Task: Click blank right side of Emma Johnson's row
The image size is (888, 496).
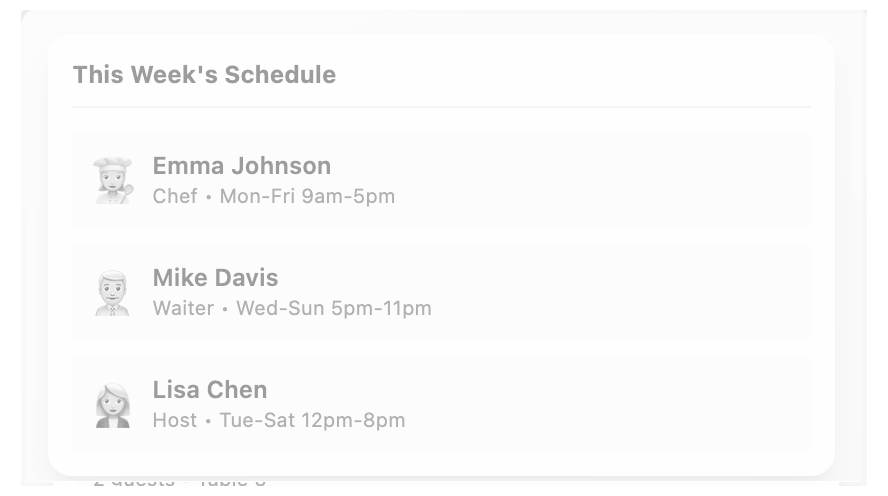Action: point(650,180)
